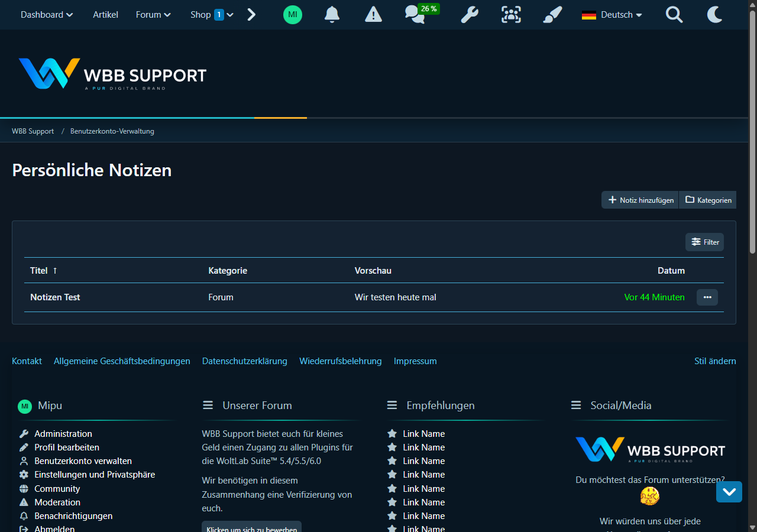Screen dimensions: 757x532
Task: Select Profil bearbeiten in footer menu
Action: pyautogui.click(x=67, y=447)
